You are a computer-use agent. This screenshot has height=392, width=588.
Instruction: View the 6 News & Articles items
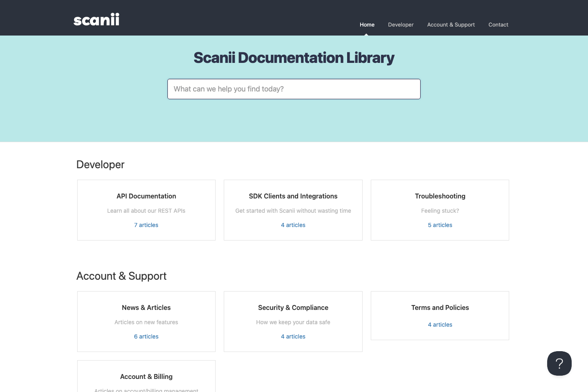click(x=146, y=336)
